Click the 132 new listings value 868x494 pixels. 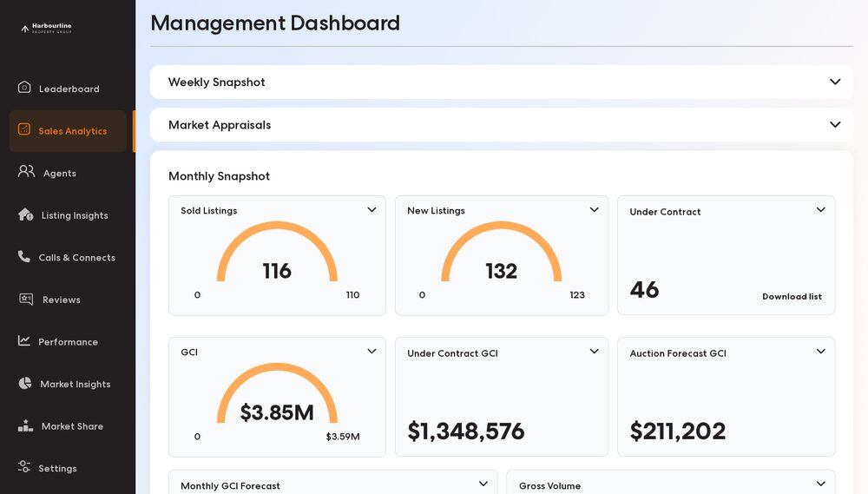(502, 271)
